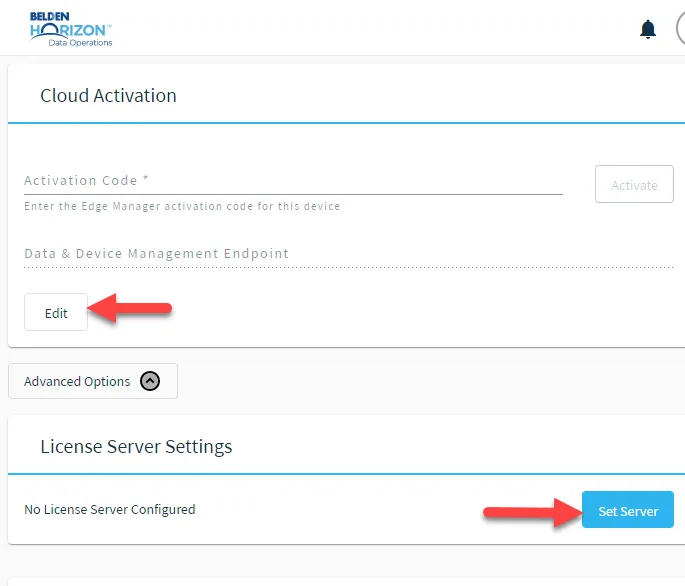Collapse Advanced Options with the chevron icon
685x586 pixels.
[x=150, y=381]
